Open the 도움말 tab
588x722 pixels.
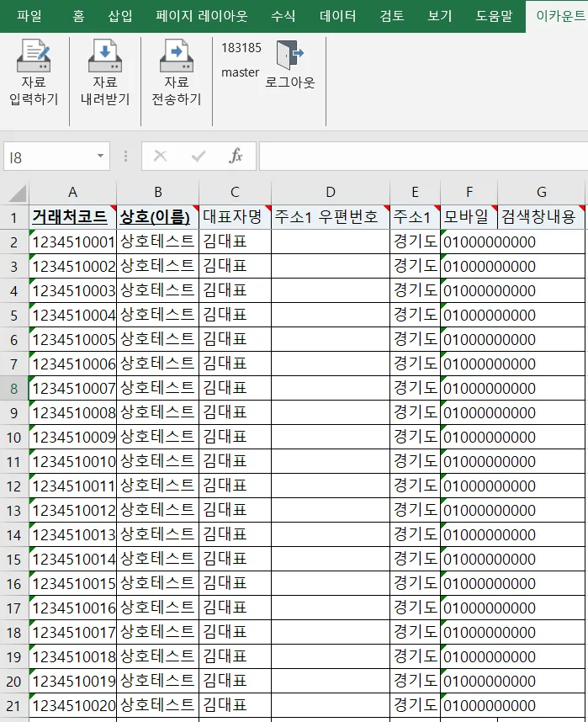494,16
